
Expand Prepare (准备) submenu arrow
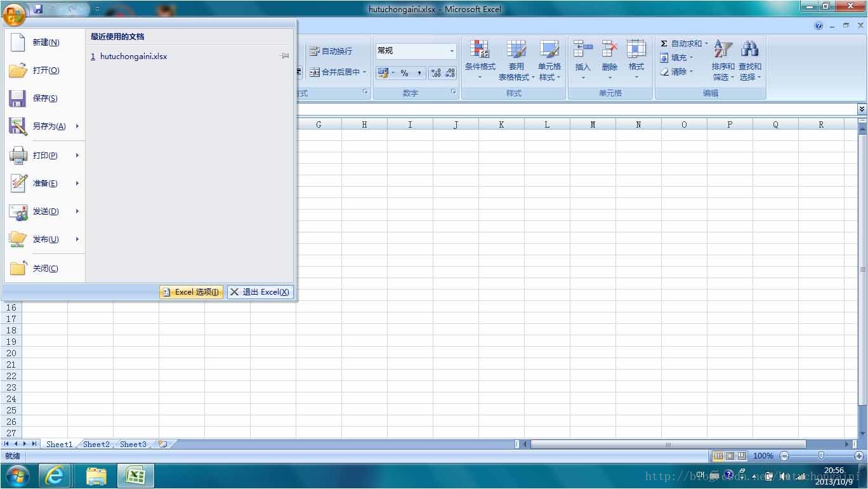[x=77, y=184]
